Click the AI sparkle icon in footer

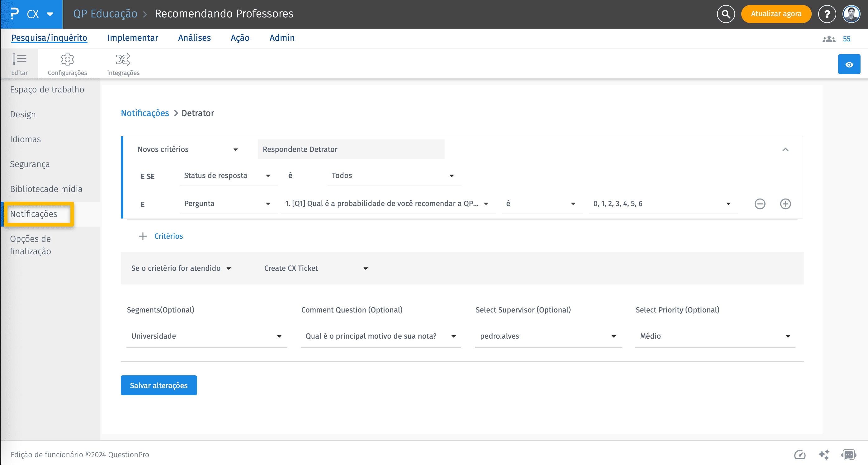[x=824, y=454]
